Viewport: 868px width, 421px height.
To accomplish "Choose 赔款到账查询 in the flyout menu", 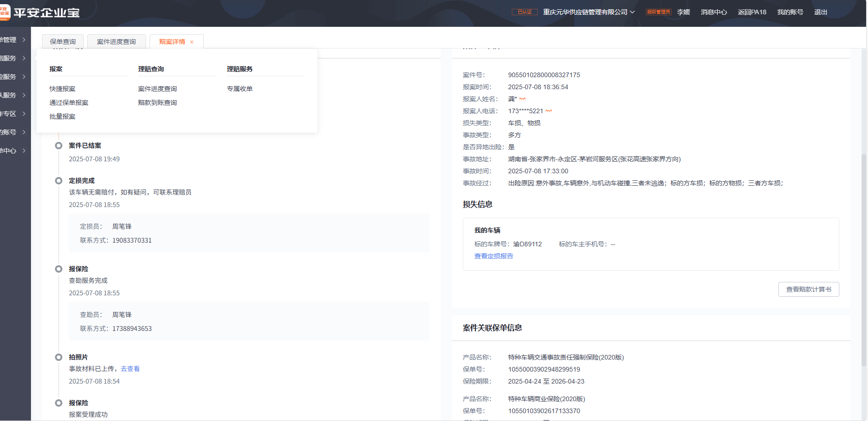I will click(158, 103).
